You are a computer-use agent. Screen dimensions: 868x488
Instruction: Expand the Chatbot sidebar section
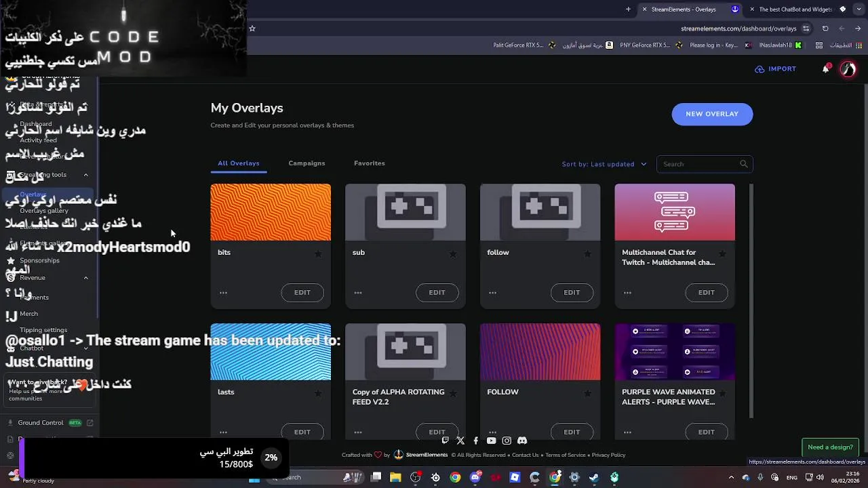85,348
